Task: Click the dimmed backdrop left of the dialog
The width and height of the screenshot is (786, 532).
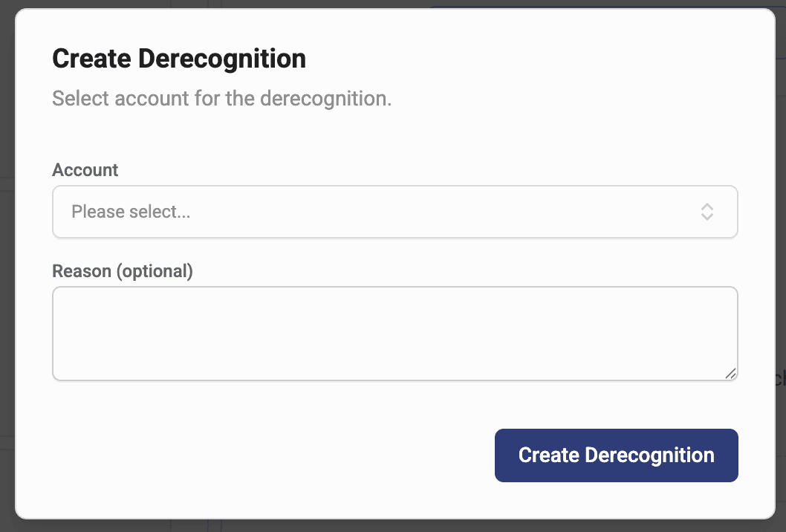Action: (7, 297)
